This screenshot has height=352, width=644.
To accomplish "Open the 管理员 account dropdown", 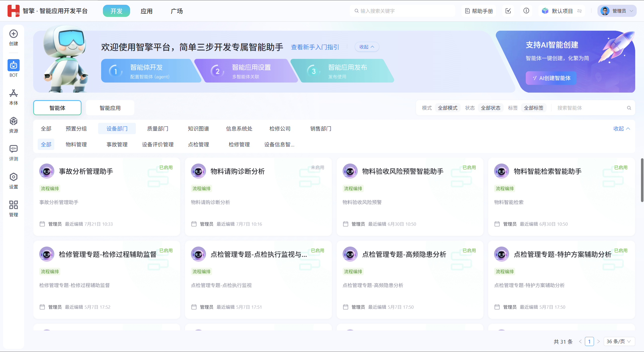I will [617, 11].
